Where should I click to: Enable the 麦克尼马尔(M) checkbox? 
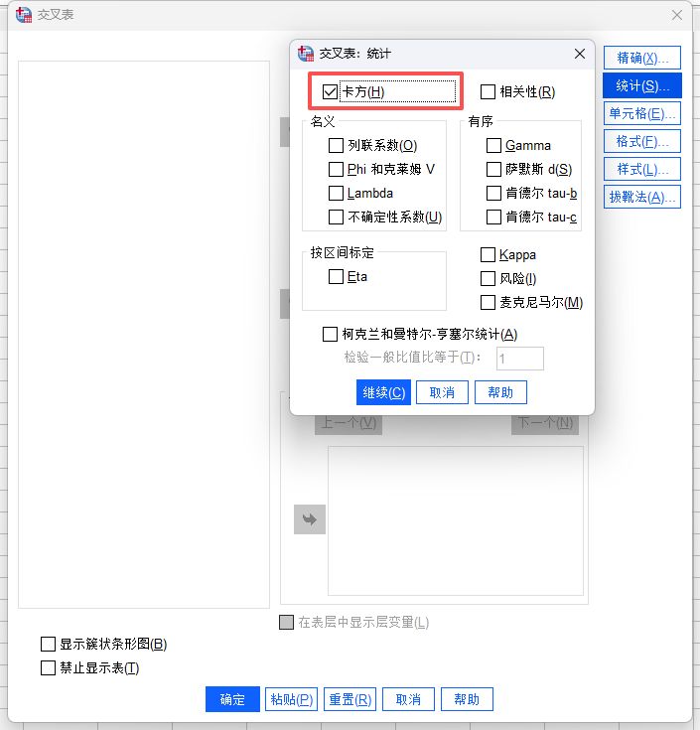click(488, 303)
